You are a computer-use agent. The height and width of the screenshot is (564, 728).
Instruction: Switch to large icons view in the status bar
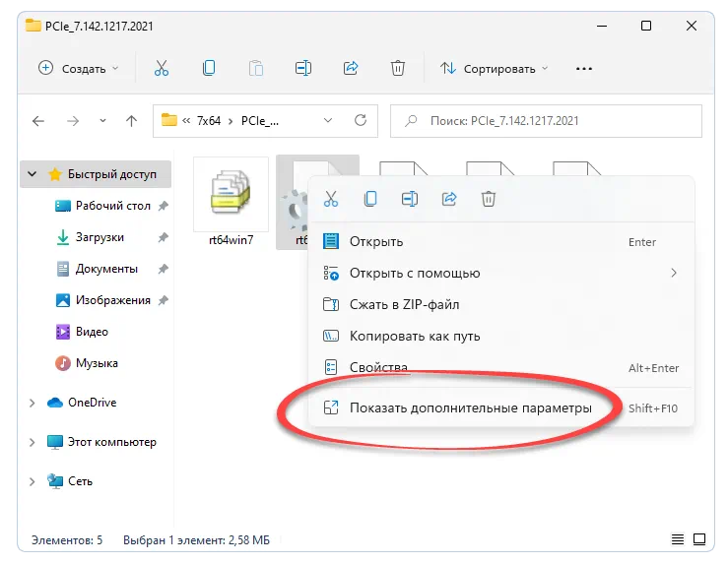(699, 539)
